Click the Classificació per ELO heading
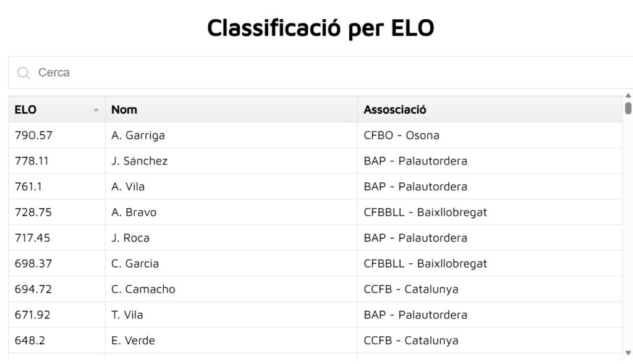 [320, 28]
